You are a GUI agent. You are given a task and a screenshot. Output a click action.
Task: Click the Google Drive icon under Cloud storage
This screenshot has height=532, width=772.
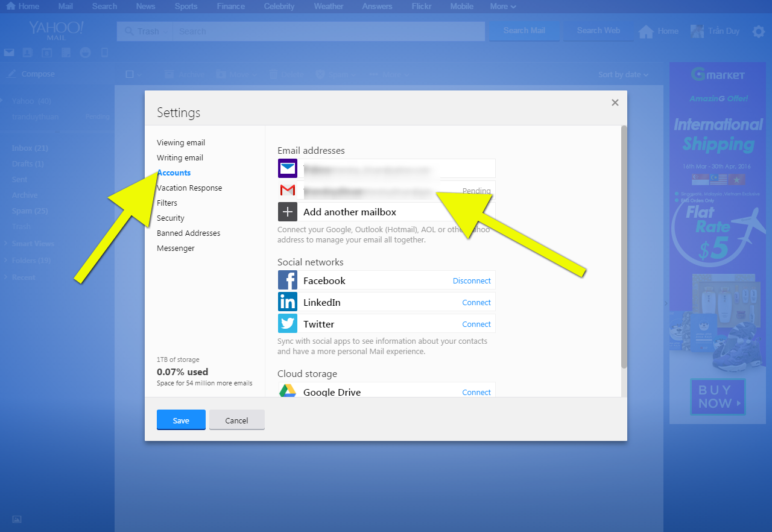[x=288, y=391]
